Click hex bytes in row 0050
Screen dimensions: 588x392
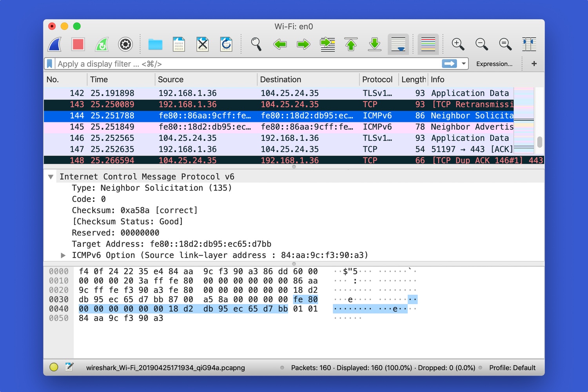pos(121,318)
